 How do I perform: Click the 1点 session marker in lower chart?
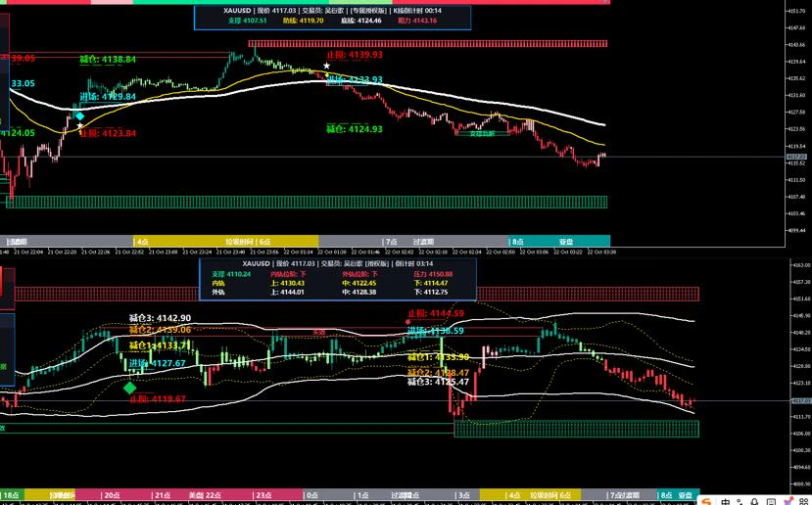pyautogui.click(x=361, y=495)
